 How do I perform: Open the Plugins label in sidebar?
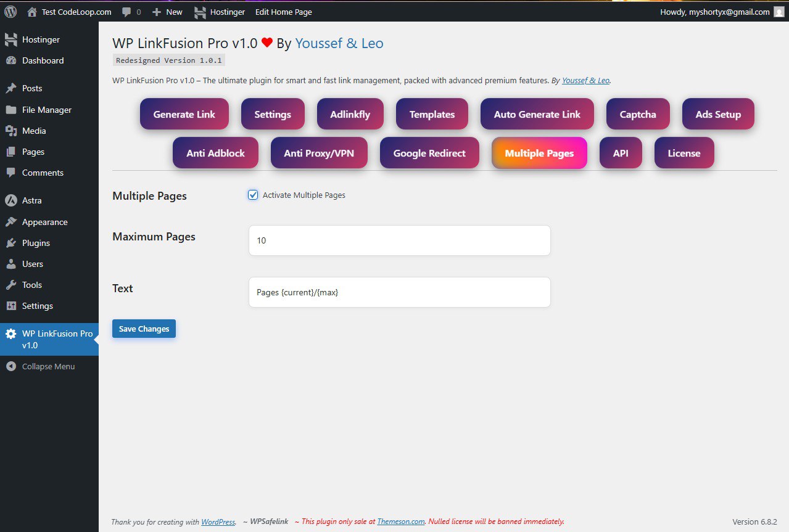36,243
